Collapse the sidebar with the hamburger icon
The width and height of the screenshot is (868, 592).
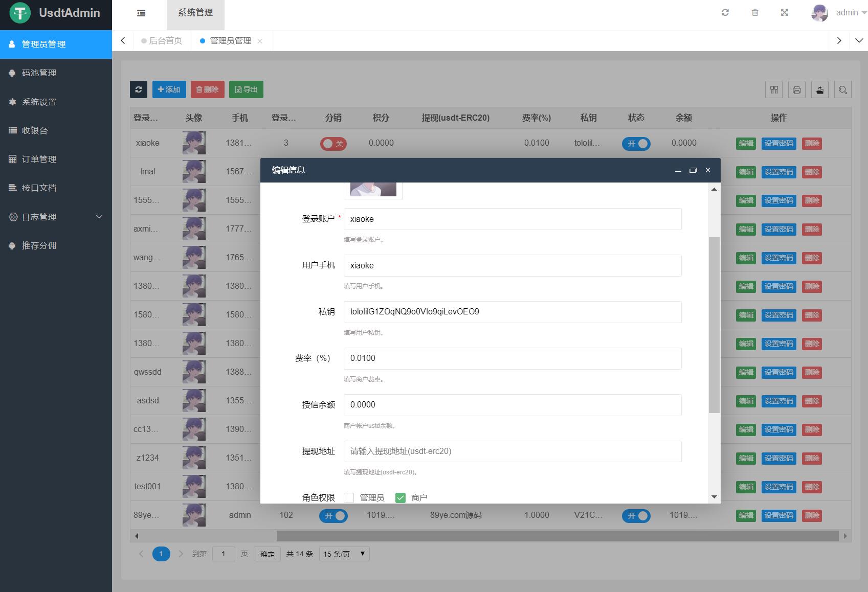tap(141, 13)
